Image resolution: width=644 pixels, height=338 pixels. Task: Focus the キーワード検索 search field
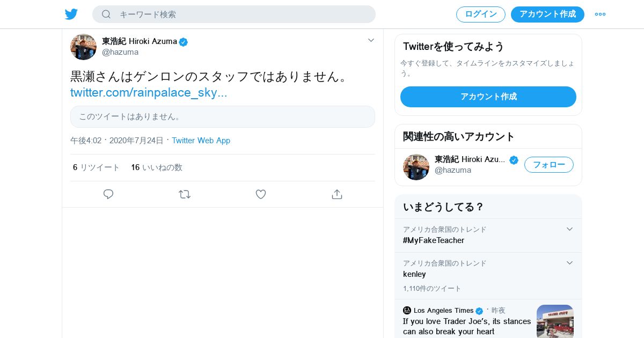(241, 14)
